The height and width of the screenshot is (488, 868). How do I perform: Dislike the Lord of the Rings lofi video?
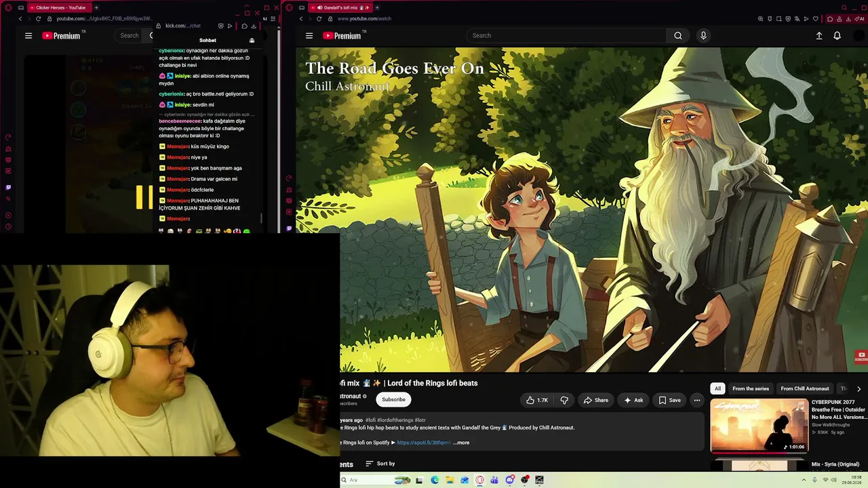(564, 401)
